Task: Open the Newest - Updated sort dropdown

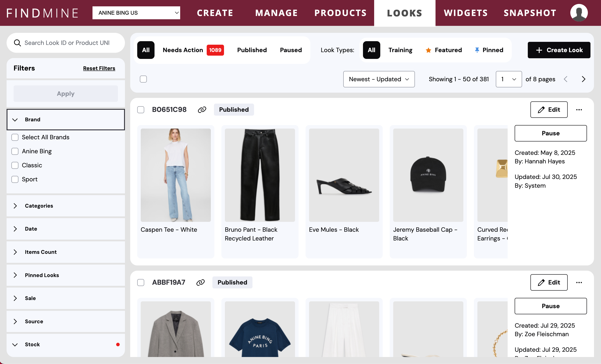Action: point(379,79)
